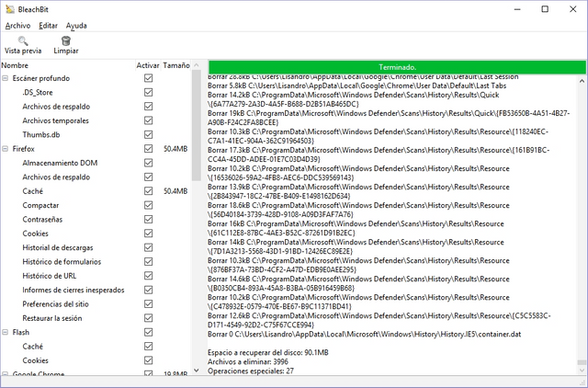
Task: Click the Firefox 50.4MB size value
Action: (x=175, y=149)
